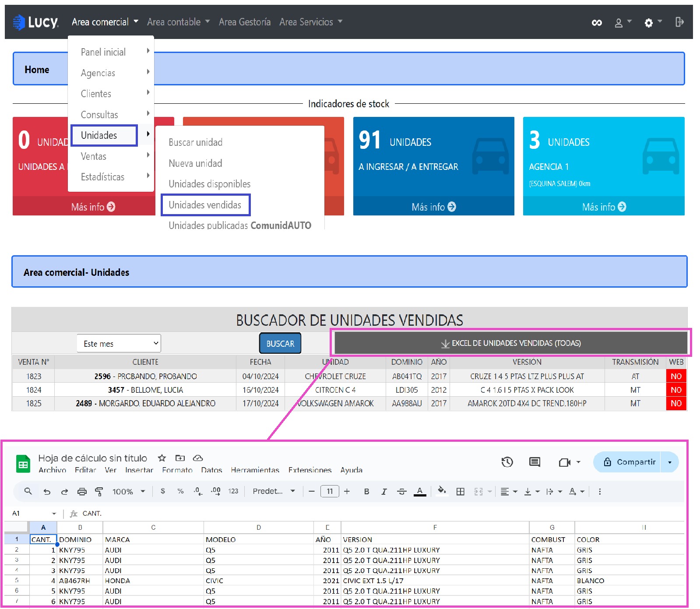Click Más info on A ingresar card
This screenshot has width=700, height=609.
[x=433, y=207]
